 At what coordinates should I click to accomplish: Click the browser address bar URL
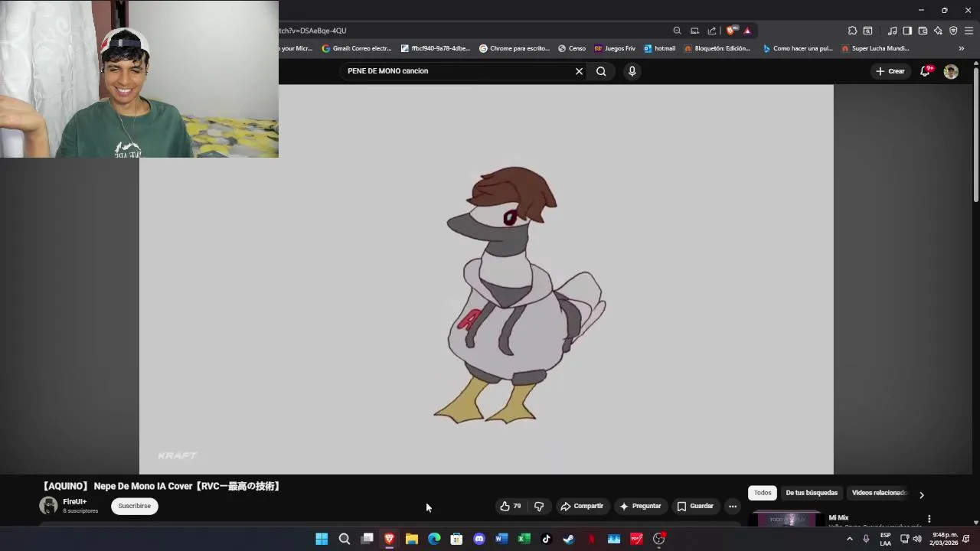313,31
